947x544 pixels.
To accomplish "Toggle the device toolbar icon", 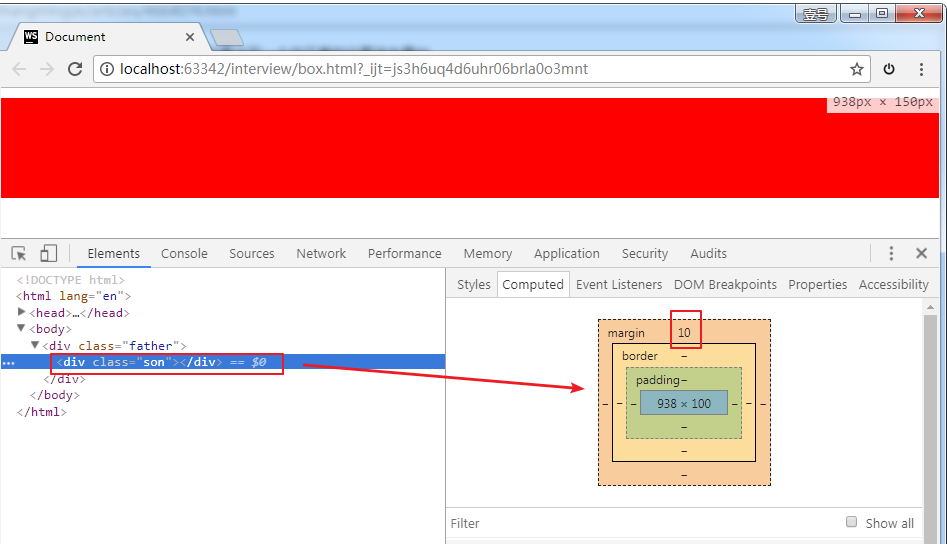I will click(49, 254).
